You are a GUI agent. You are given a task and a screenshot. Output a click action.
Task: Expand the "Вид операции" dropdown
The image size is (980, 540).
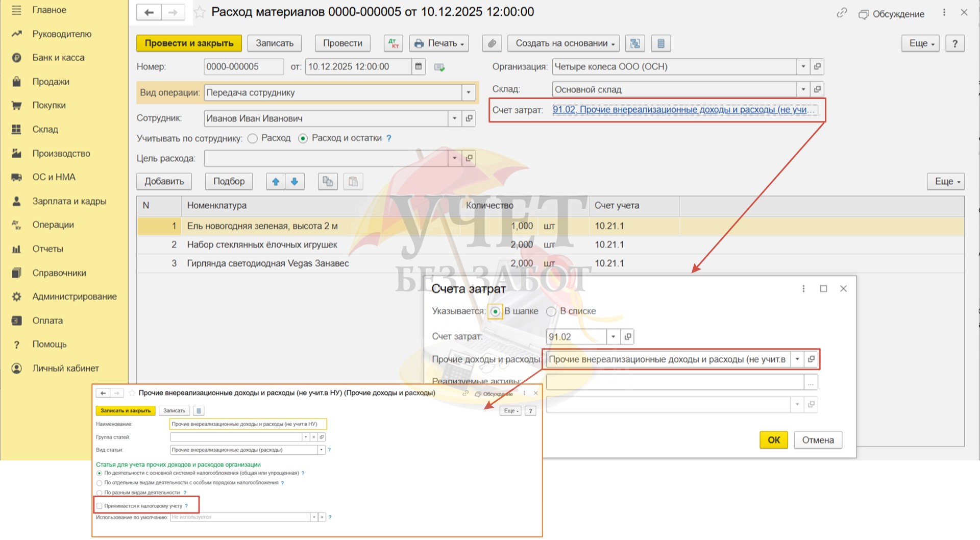point(469,93)
